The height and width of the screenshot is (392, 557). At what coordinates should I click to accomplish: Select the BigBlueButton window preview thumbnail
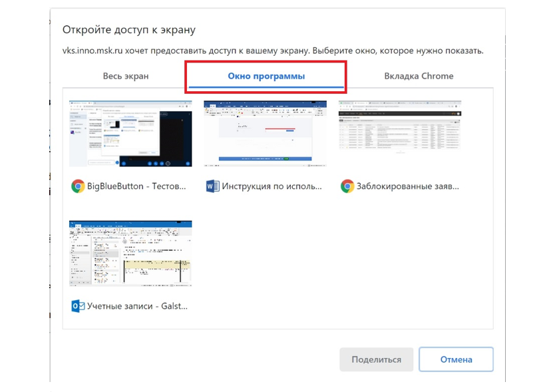click(130, 134)
